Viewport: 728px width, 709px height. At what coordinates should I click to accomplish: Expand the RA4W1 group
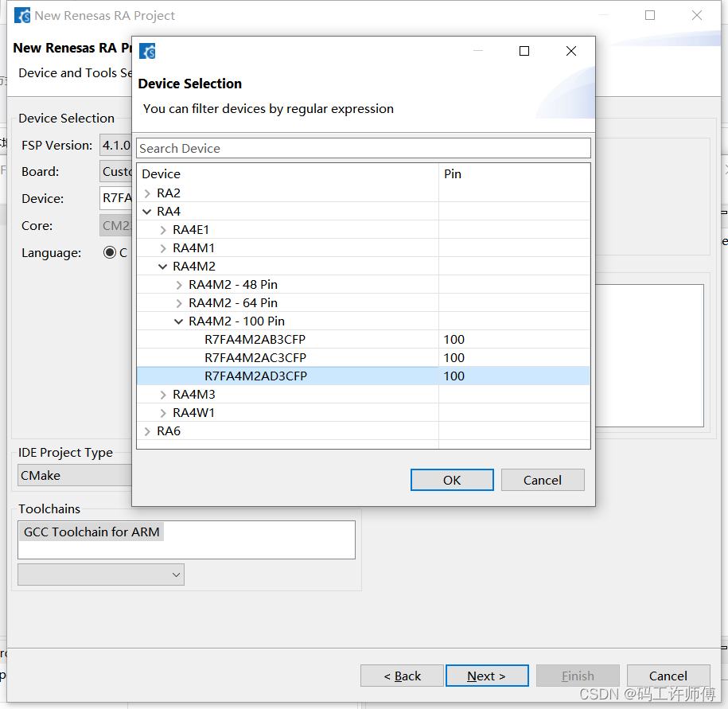163,413
